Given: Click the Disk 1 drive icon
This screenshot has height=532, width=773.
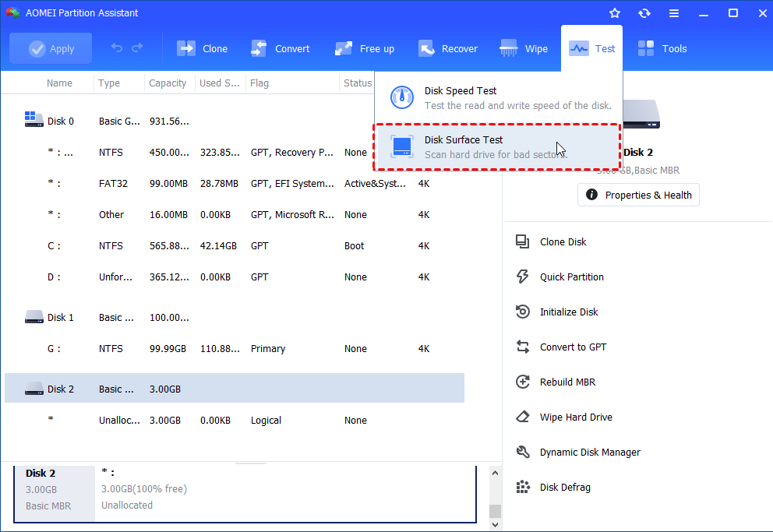Looking at the screenshot, I should point(34,317).
